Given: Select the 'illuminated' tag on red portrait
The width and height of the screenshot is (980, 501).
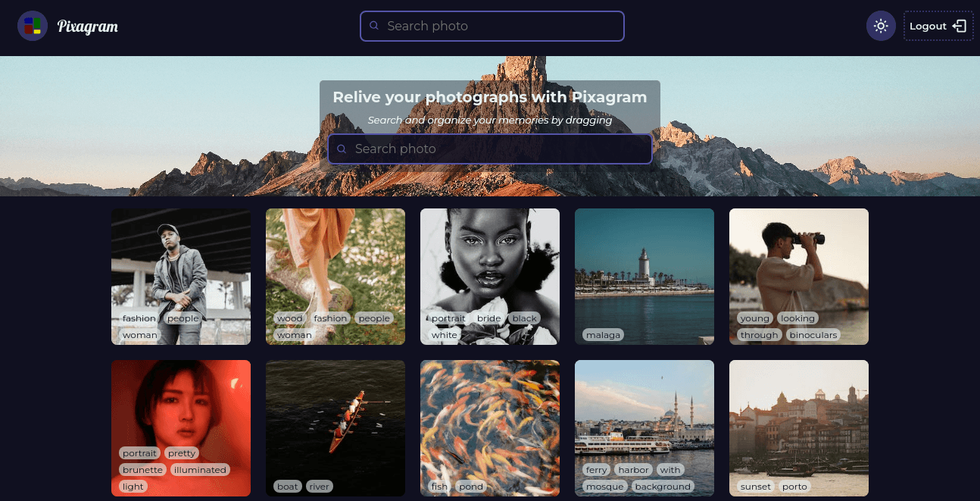Looking at the screenshot, I should [199, 470].
